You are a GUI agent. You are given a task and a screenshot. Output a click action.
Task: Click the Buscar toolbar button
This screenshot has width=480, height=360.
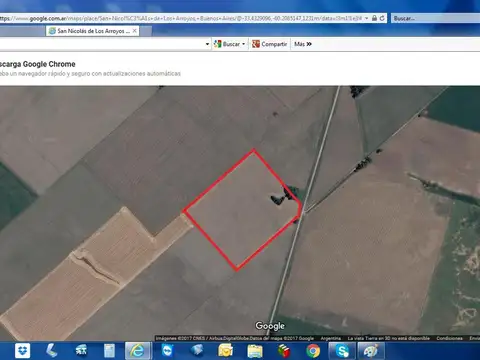(x=230, y=44)
